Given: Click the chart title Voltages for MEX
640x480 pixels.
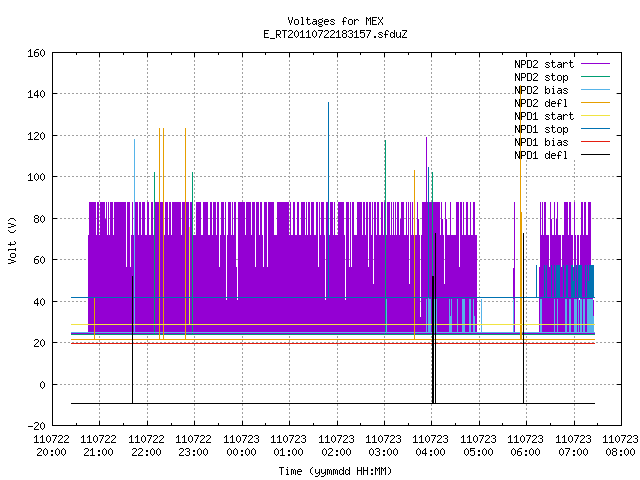Looking at the screenshot, I should click(x=335, y=21).
